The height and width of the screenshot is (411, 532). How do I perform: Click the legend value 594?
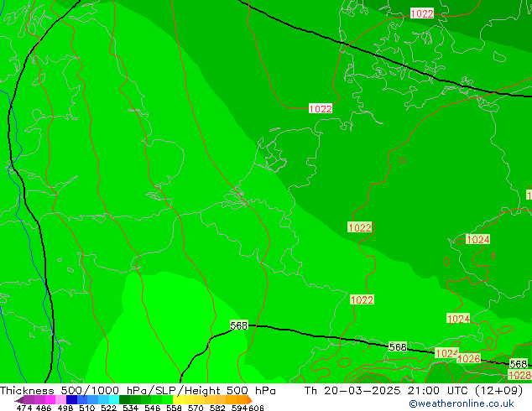point(239,408)
